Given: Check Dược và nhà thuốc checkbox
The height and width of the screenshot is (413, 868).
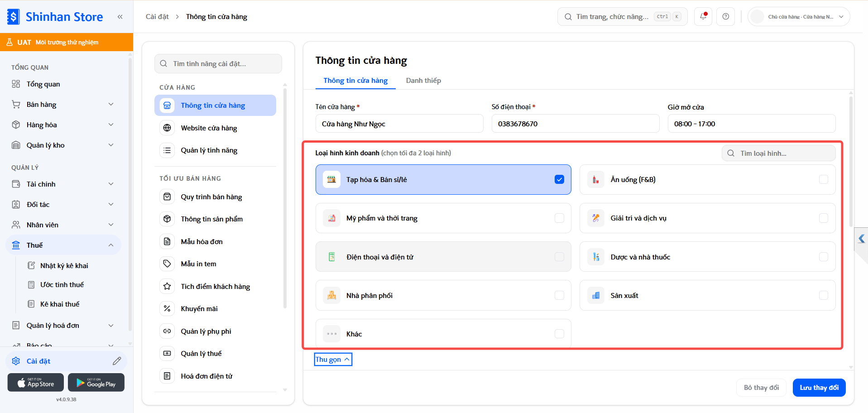Looking at the screenshot, I should coord(824,257).
